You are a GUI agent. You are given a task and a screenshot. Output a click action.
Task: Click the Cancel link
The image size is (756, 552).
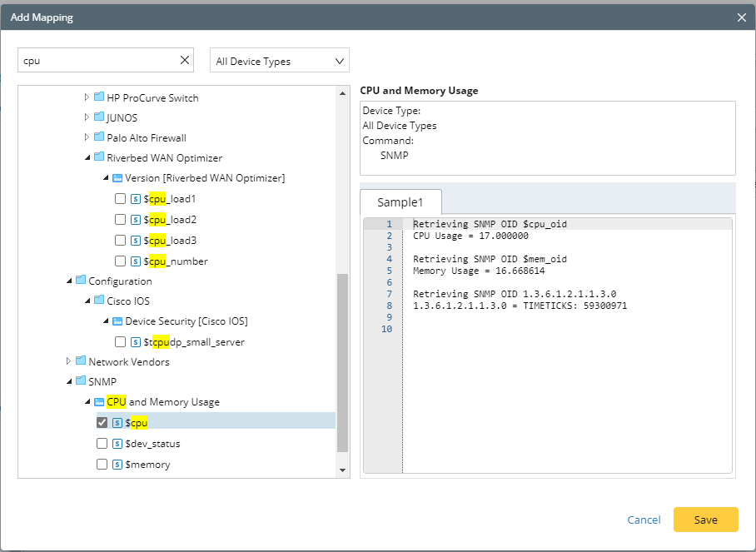click(644, 520)
